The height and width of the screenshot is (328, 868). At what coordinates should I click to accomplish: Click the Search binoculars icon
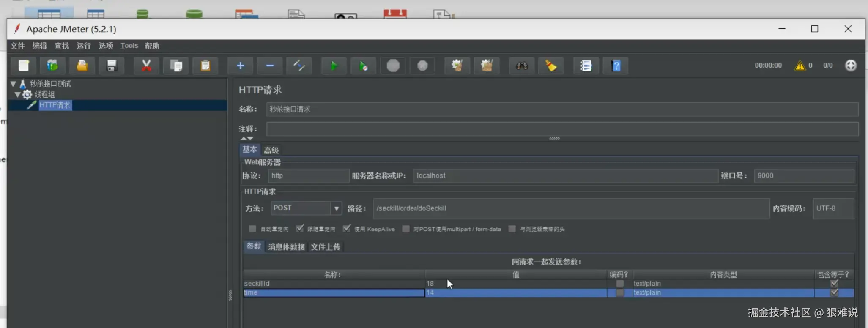coord(522,66)
